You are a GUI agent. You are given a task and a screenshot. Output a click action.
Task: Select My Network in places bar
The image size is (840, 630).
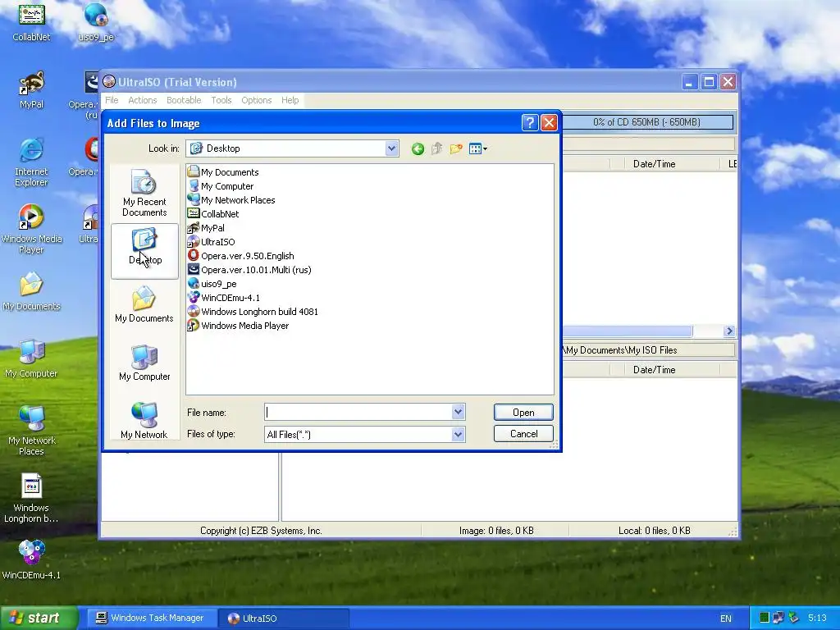point(144,421)
